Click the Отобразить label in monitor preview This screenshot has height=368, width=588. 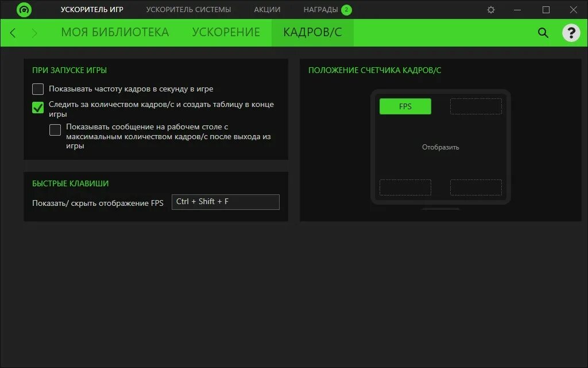440,147
